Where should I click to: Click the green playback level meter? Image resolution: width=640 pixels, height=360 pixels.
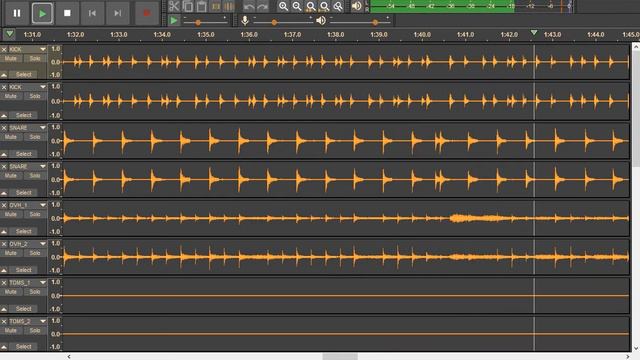point(442,6)
